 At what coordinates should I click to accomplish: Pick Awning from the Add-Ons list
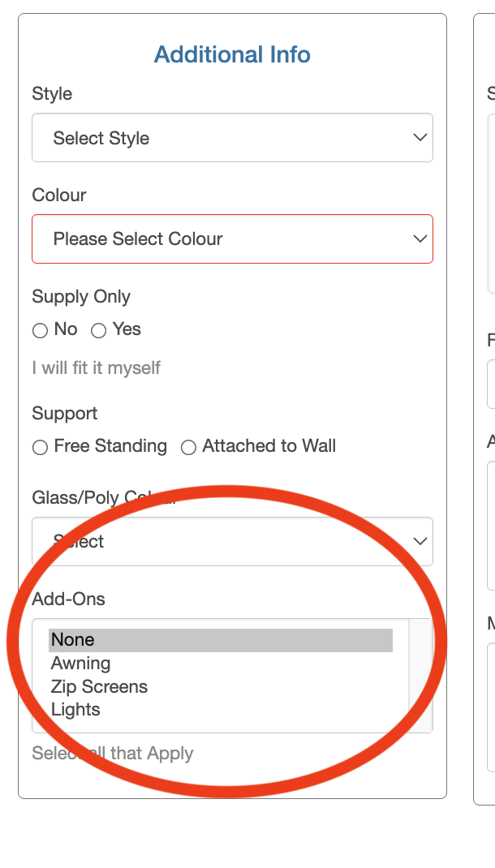(81, 664)
